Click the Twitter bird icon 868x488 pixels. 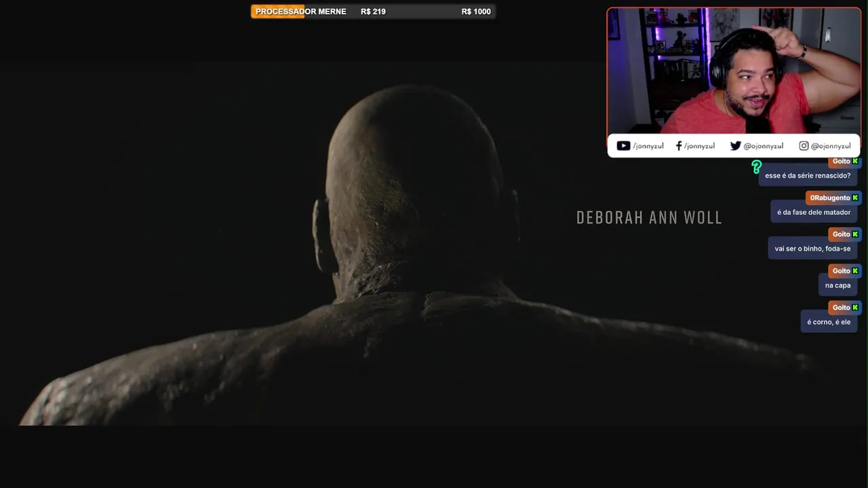(x=735, y=146)
